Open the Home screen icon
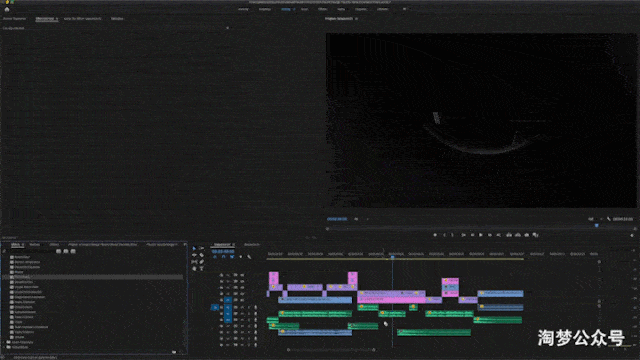The height and width of the screenshot is (360, 640). (7, 9)
